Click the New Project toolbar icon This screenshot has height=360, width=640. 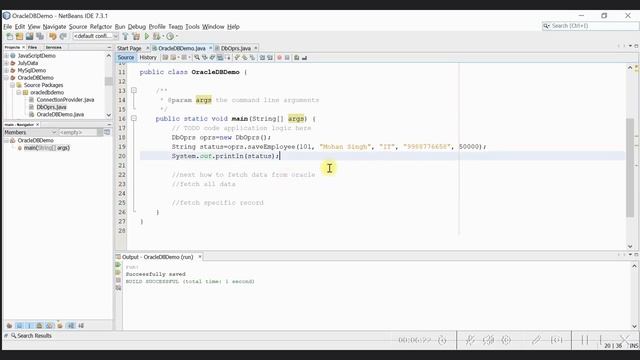point(19,36)
